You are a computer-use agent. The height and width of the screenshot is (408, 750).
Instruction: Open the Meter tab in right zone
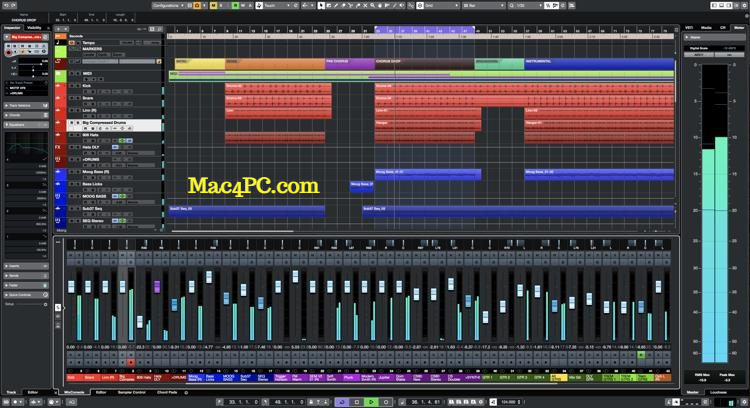point(739,28)
